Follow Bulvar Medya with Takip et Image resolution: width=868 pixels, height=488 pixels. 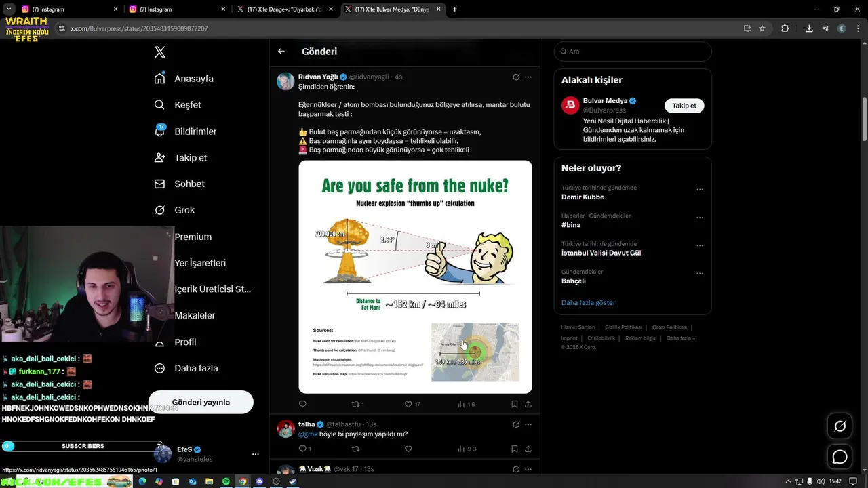[x=684, y=106]
